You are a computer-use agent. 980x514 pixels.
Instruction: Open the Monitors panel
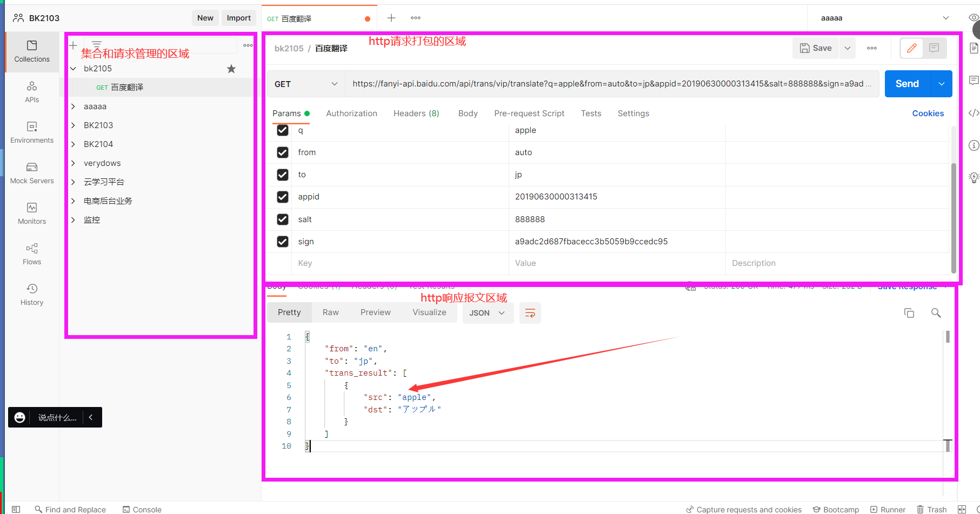point(31,213)
